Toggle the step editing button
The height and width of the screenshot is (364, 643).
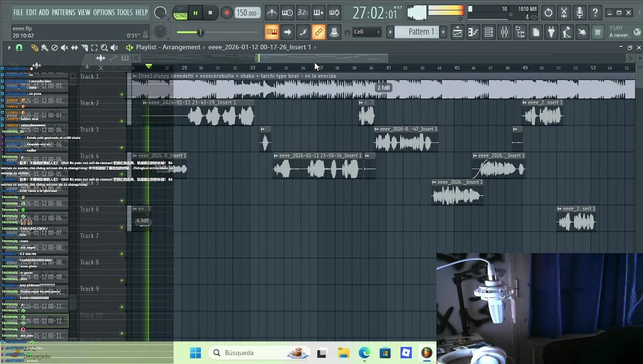(303, 32)
